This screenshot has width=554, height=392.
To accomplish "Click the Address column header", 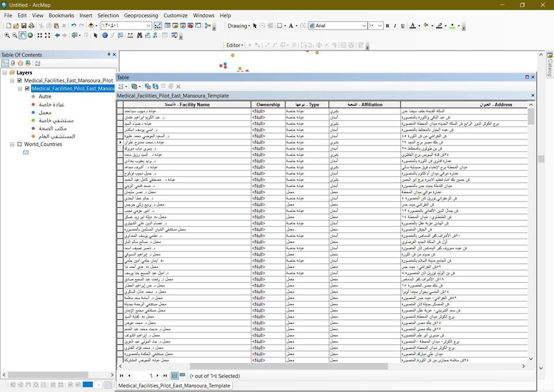I will [464, 104].
